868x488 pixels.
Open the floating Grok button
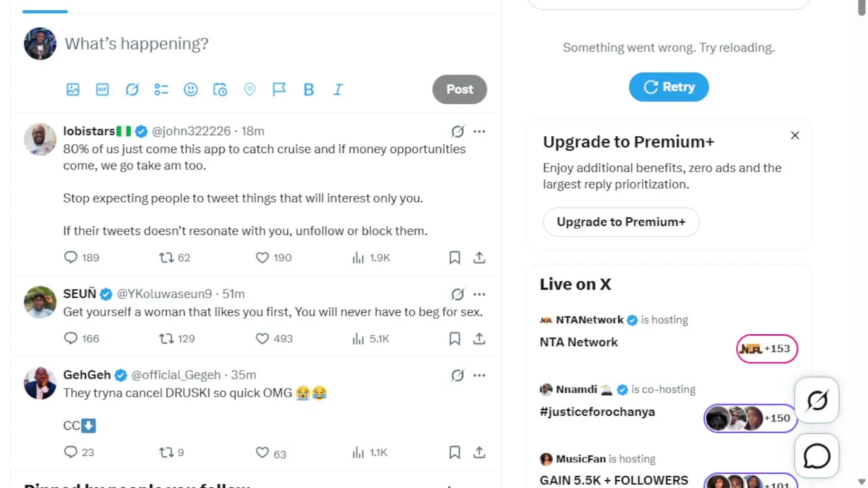pos(816,401)
